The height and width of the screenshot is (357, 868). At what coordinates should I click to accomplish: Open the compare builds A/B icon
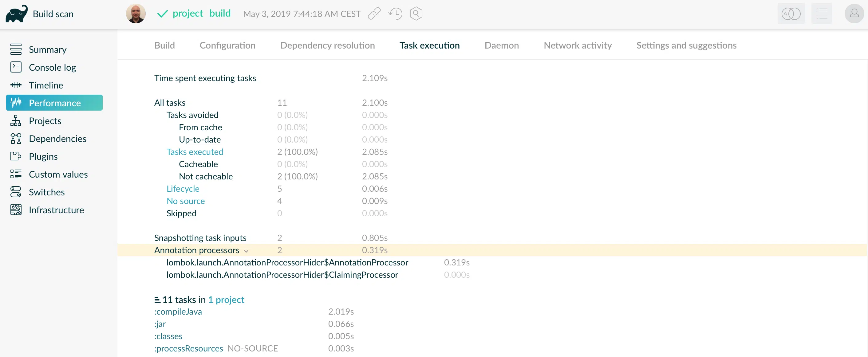791,14
